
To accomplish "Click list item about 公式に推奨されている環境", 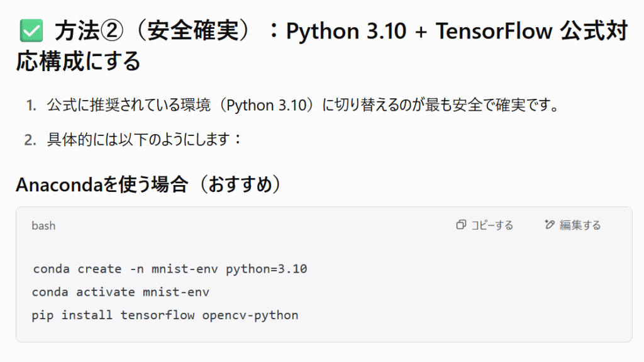I will tap(303, 105).
